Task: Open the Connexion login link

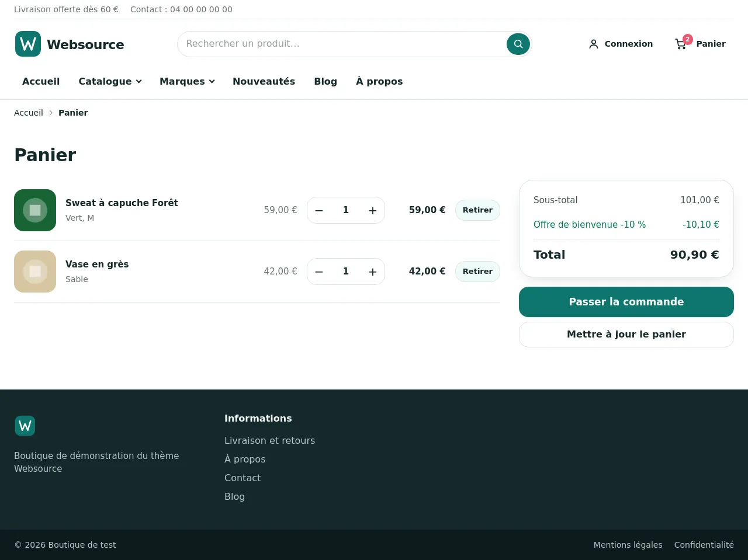Action: click(621, 44)
